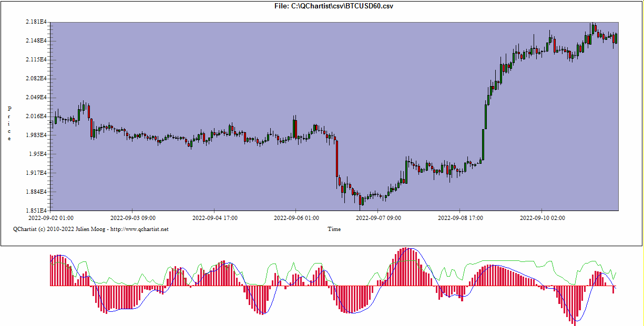This screenshot has width=644, height=326.
Task: Click the 2.181E4 price axis label
Action: click(36, 22)
